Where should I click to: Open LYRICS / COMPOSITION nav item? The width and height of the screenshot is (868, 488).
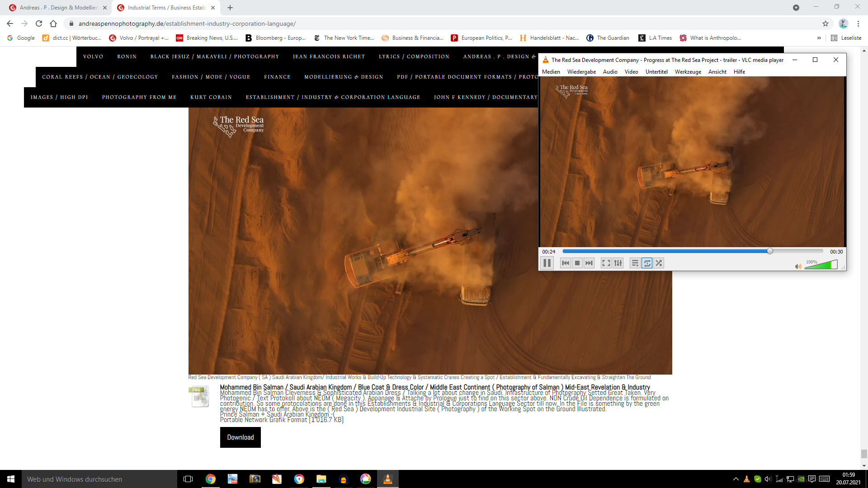click(414, 56)
